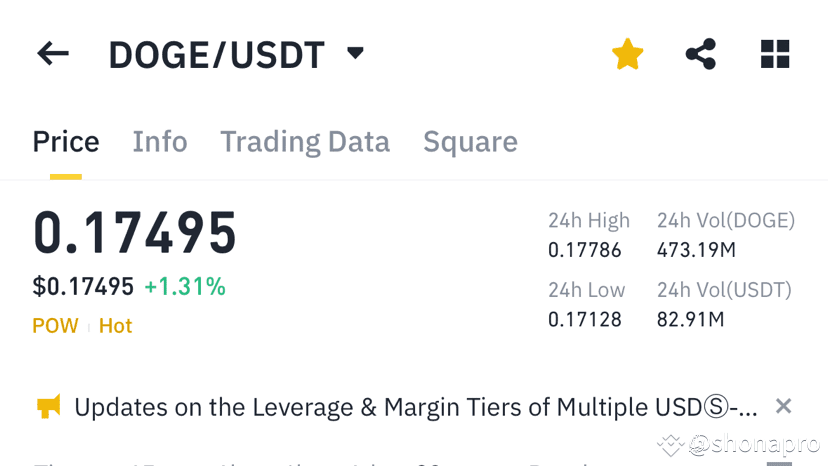This screenshot has width=828, height=466.
Task: Dismiss the announcement with the X
Action: tap(783, 406)
